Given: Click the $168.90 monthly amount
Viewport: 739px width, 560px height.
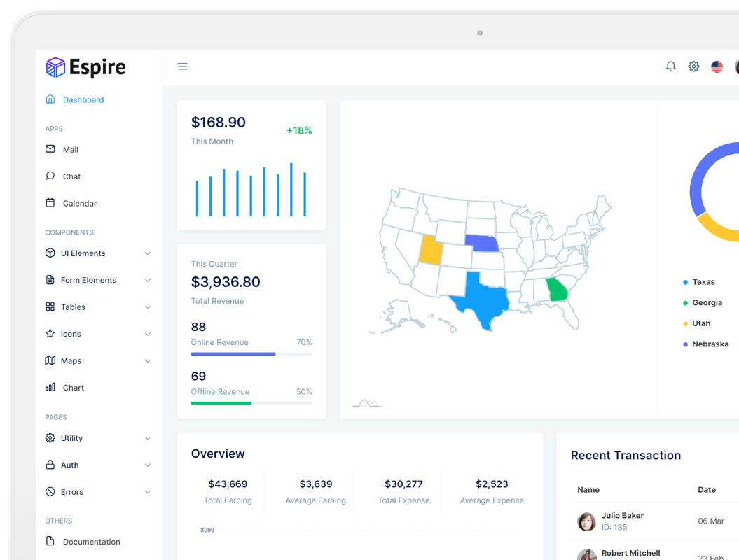Looking at the screenshot, I should pos(219,122).
